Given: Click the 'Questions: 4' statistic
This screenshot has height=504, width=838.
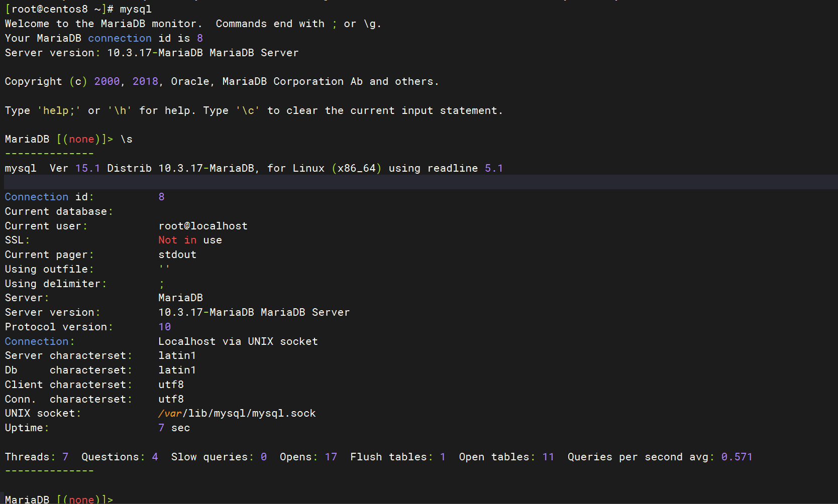Looking at the screenshot, I should click(x=120, y=457).
